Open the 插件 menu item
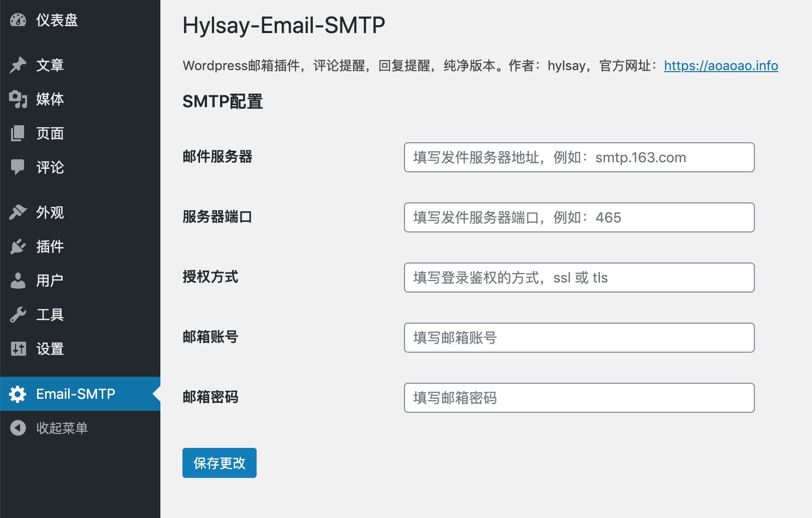The image size is (812, 518). [x=50, y=246]
